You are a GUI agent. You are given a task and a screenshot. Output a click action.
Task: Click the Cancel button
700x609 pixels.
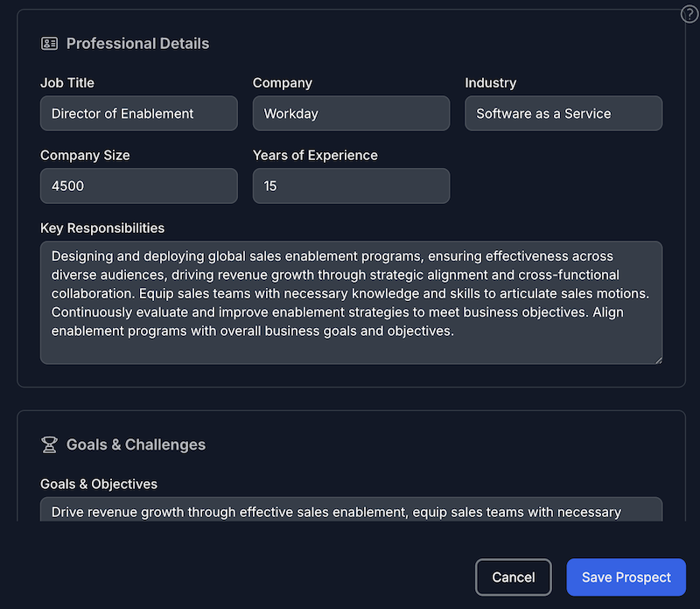coord(513,577)
